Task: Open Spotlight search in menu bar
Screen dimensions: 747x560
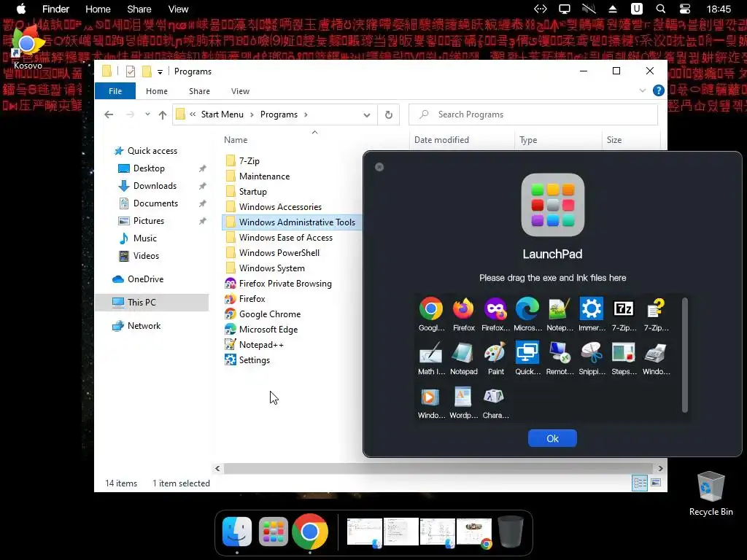Action: tap(660, 9)
